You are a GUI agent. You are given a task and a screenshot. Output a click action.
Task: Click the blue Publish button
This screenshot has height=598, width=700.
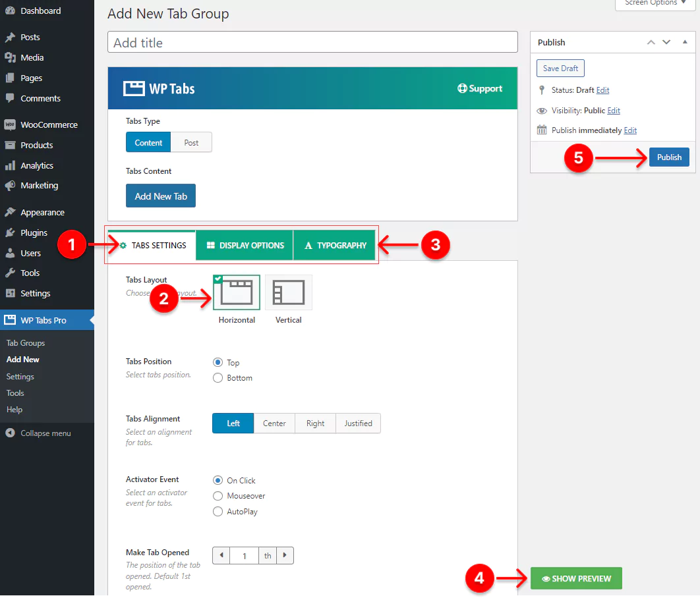[669, 157]
